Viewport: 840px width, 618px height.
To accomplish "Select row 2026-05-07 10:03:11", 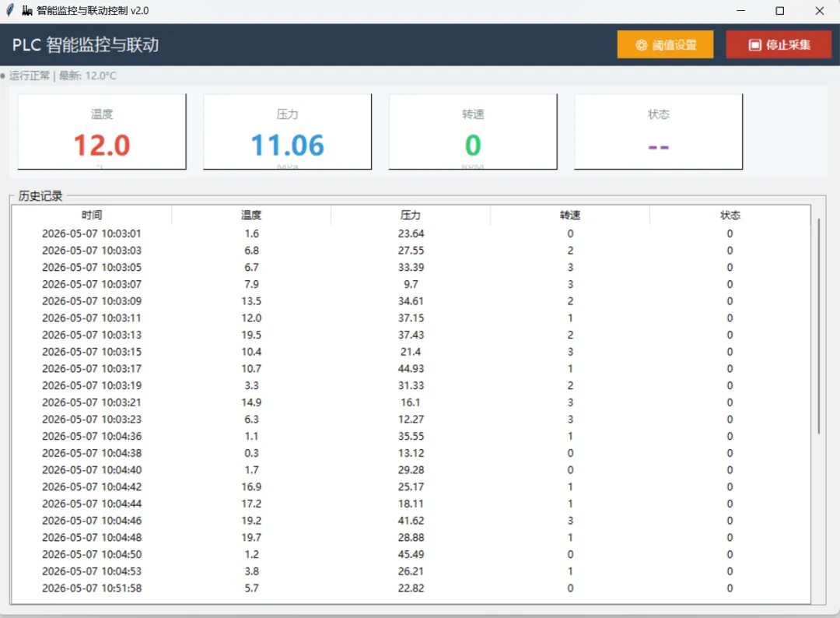I will click(x=411, y=318).
